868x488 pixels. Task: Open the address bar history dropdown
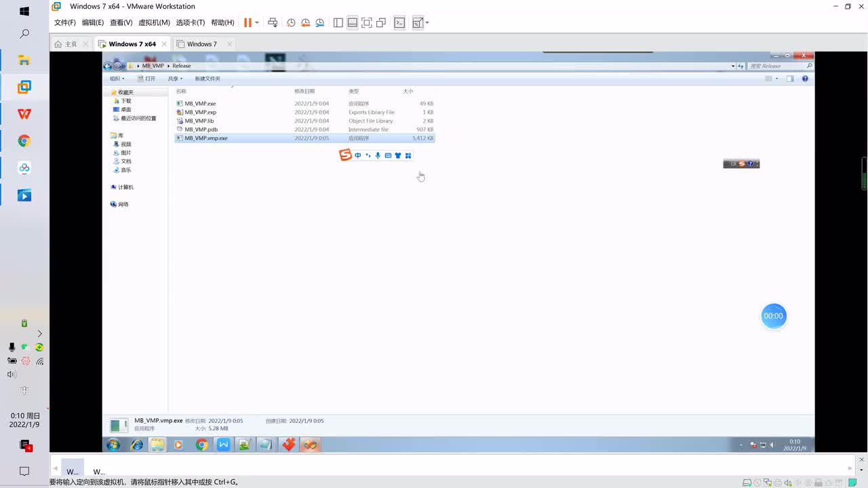coord(733,66)
